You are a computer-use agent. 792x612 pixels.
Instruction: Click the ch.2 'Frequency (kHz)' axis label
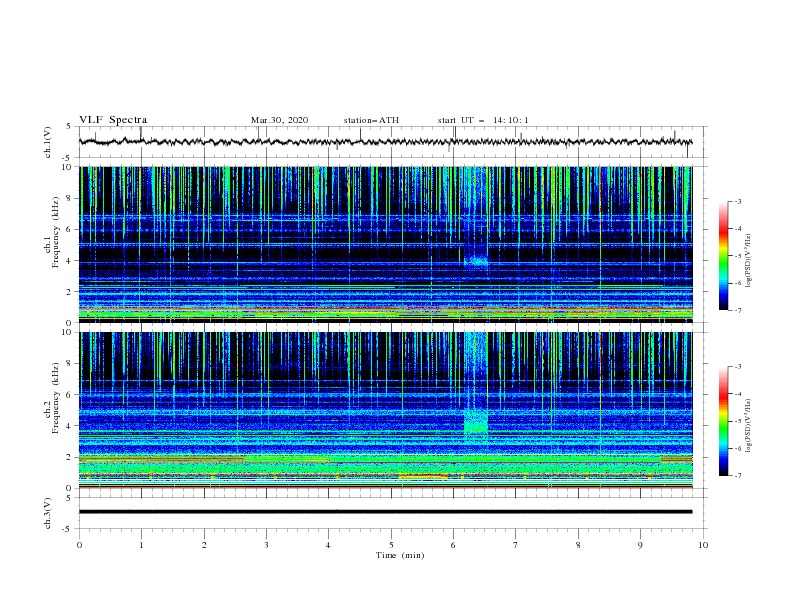coord(57,398)
